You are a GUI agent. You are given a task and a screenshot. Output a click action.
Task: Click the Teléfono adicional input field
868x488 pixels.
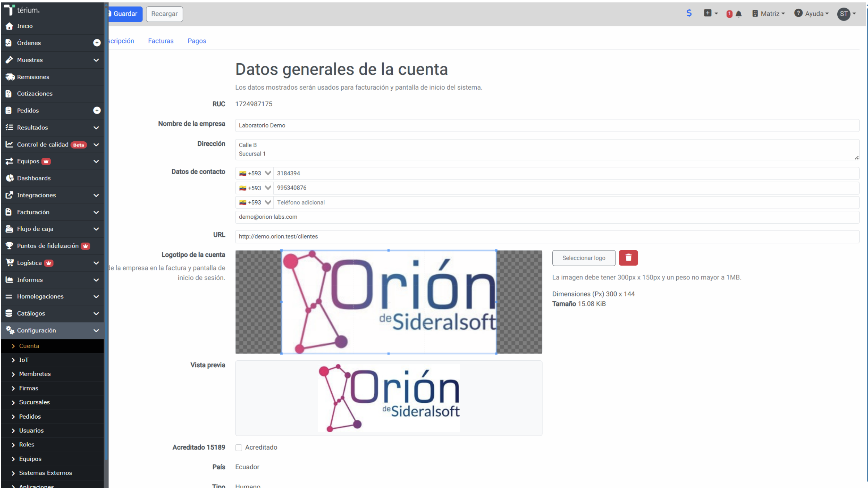click(x=566, y=202)
